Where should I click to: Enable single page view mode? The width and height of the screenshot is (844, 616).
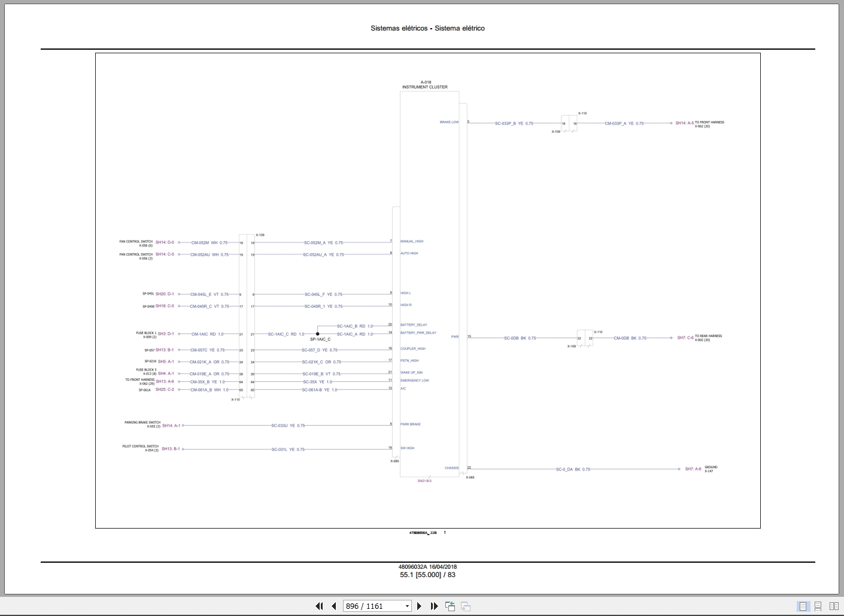[803, 606]
